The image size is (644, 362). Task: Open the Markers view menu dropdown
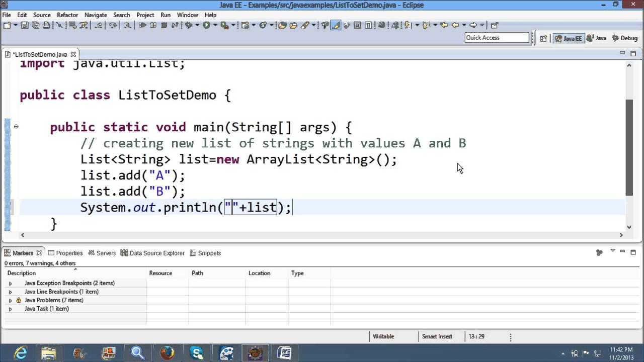pos(612,251)
